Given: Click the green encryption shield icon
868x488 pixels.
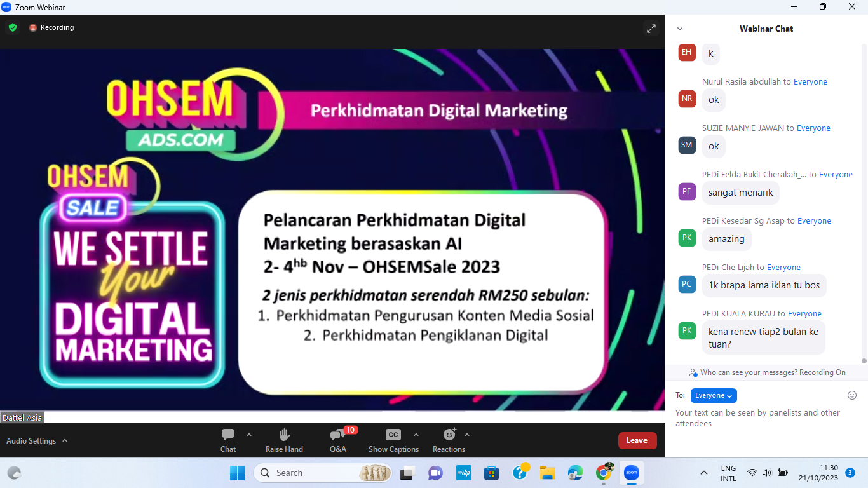Looking at the screenshot, I should [x=13, y=27].
